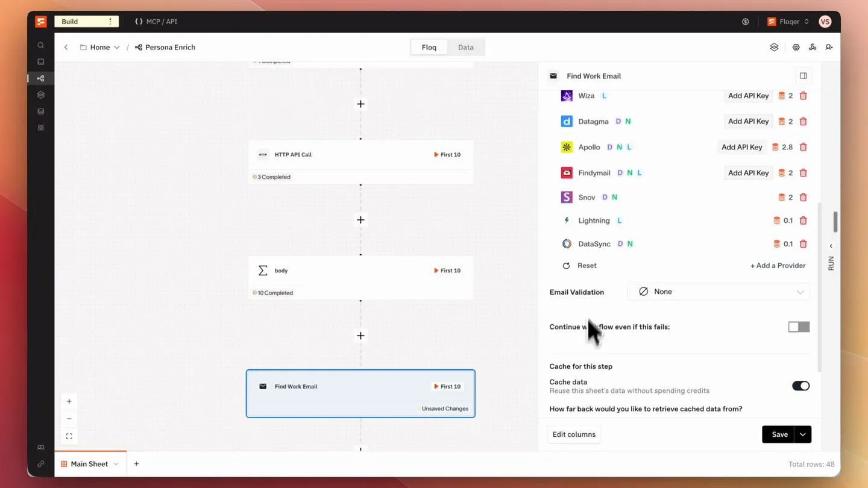Switch to the Data tab
Screen dimensions: 868x488
(x=466, y=47)
